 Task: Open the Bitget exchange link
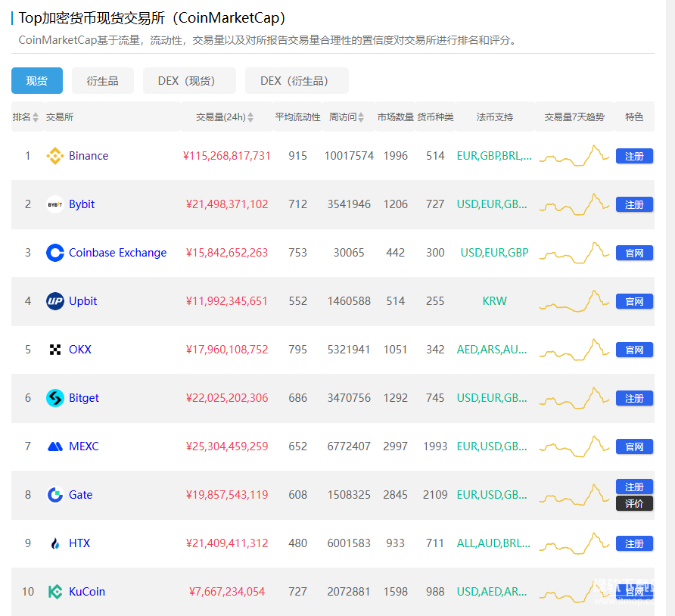tap(84, 398)
